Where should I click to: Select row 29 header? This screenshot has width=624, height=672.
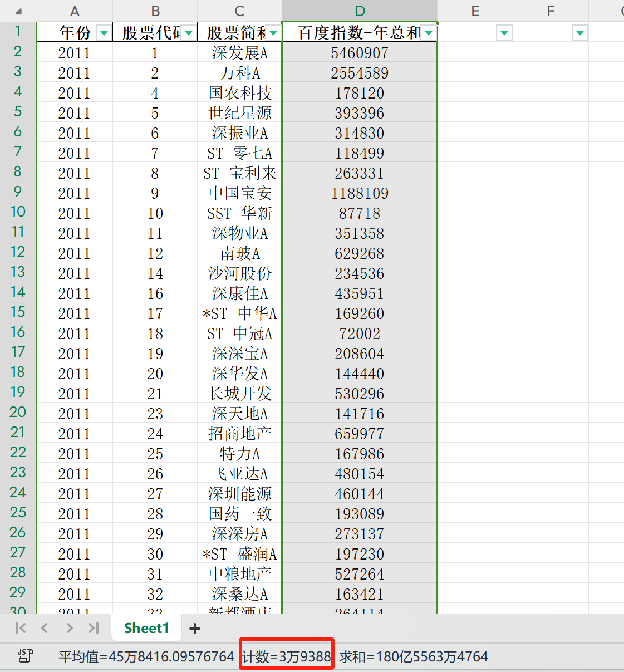18,593
